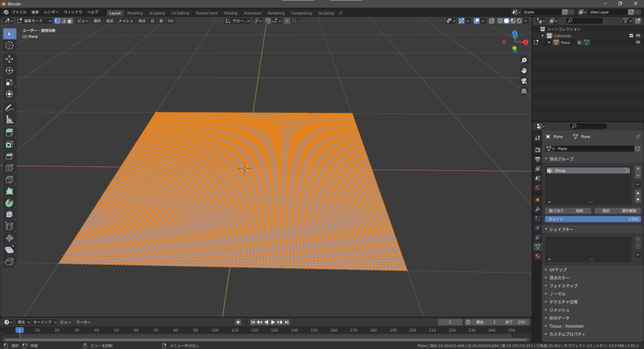This screenshot has width=644, height=349.
Task: Select the Extrude Region tool
Action: pos(10,133)
